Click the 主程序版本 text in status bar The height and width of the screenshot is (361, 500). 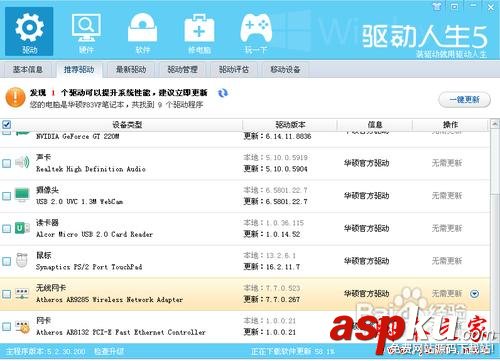pos(46,352)
